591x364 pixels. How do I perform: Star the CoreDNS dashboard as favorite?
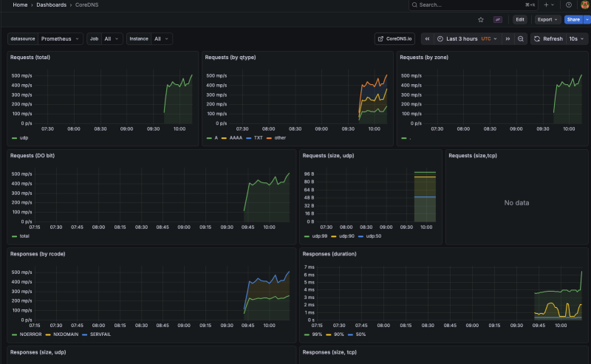point(481,20)
